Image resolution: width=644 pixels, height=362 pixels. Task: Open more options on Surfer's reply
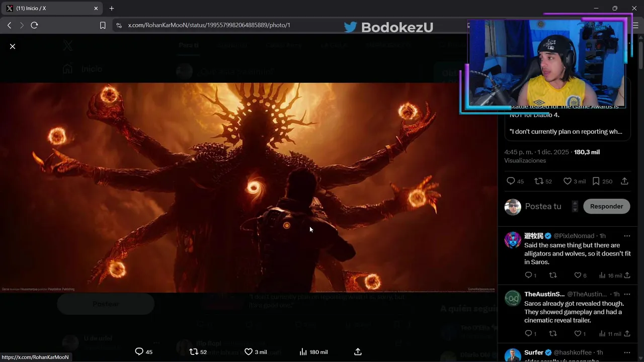(626, 352)
